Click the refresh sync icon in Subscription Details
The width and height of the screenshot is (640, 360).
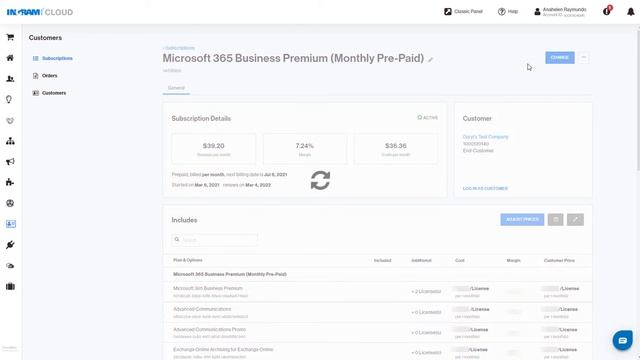click(320, 180)
